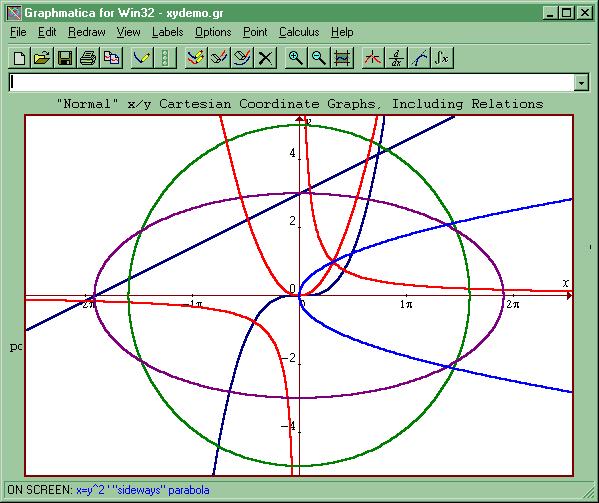The height and width of the screenshot is (503, 599).
Task: Find derivative with d/dx icon
Action: click(396, 58)
